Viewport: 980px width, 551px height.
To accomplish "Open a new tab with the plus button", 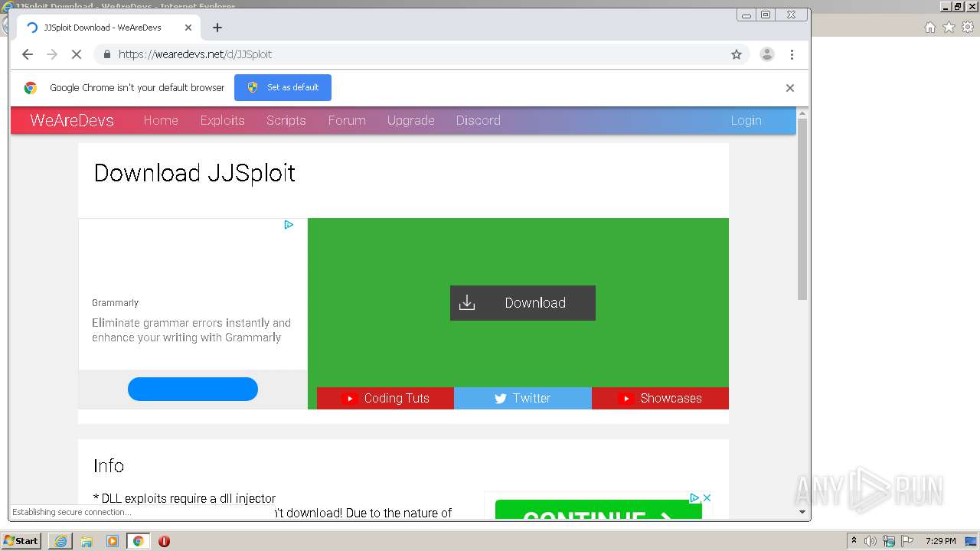I will [217, 28].
